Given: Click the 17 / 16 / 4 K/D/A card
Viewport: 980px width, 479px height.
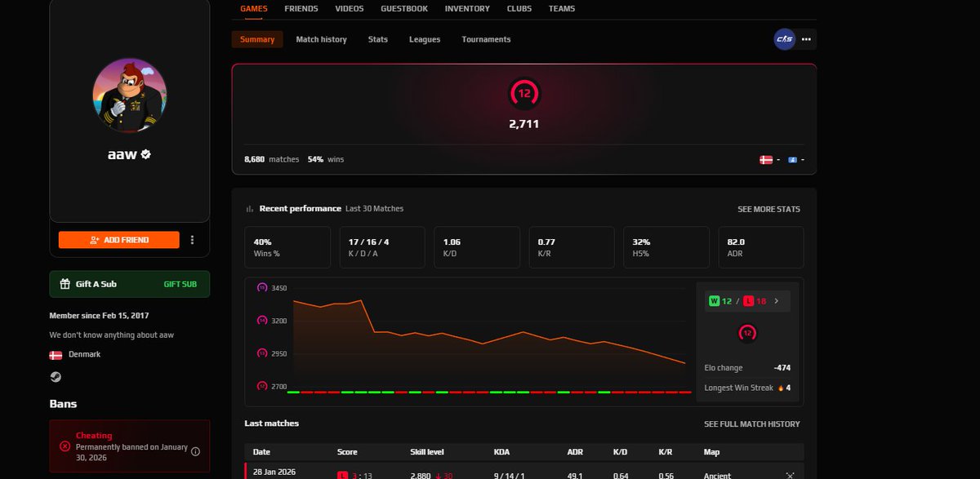Looking at the screenshot, I should click(382, 247).
